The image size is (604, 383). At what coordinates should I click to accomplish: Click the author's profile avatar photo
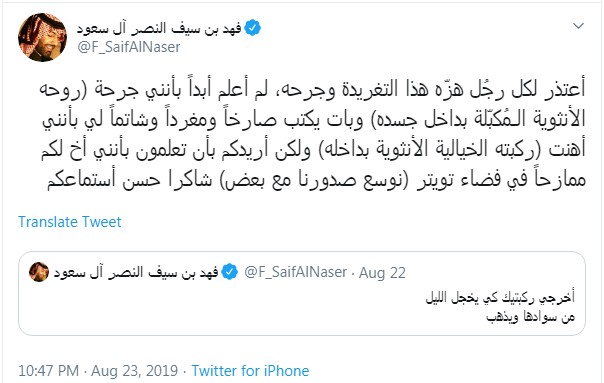tap(42, 37)
